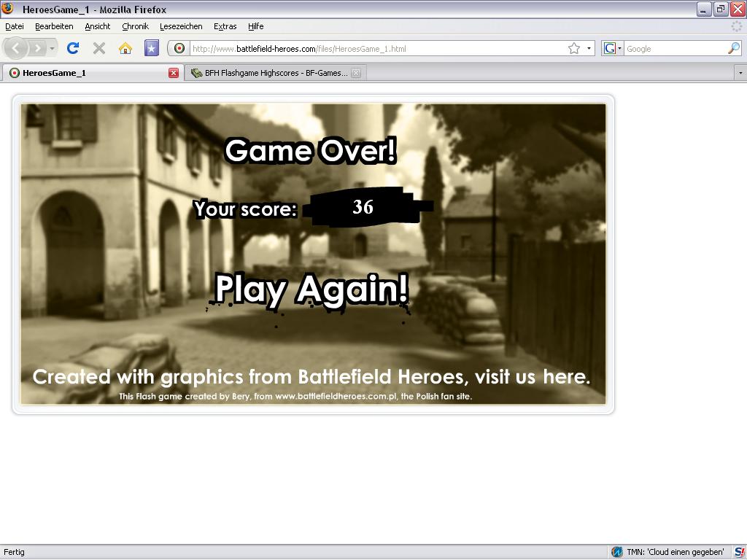Screen dimensions: 747x560
Task: Open the Extras menu
Action: click(225, 26)
